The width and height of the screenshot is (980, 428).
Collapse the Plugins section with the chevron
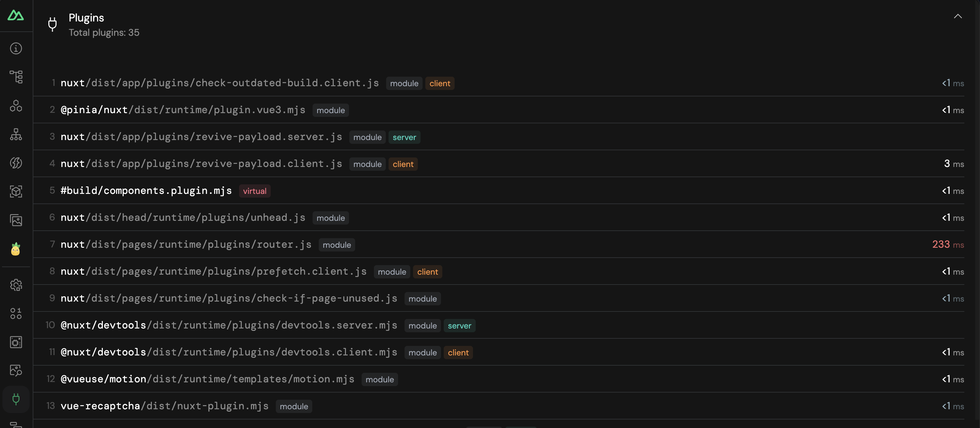(x=958, y=16)
